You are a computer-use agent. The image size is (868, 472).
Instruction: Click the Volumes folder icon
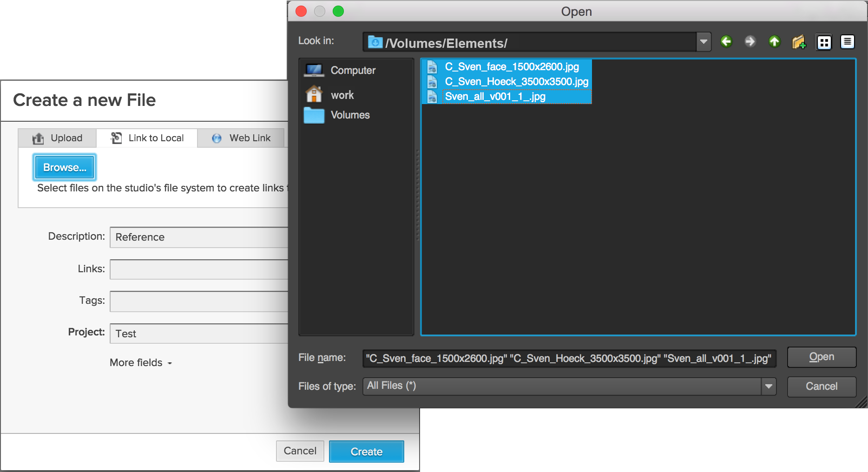(314, 115)
